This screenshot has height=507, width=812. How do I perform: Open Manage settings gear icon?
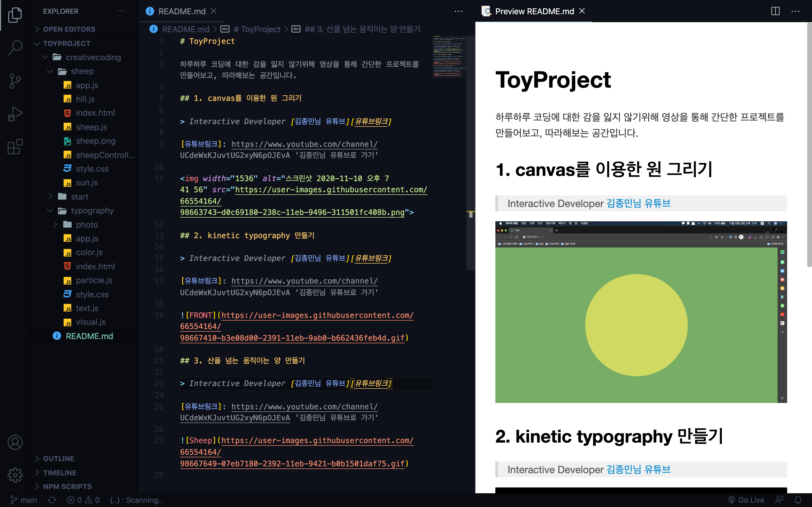coord(15,475)
